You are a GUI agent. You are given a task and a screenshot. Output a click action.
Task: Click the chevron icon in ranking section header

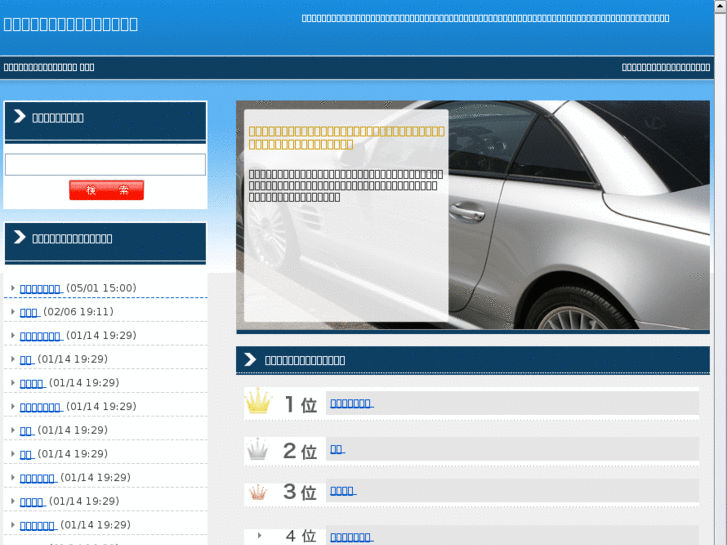point(250,359)
